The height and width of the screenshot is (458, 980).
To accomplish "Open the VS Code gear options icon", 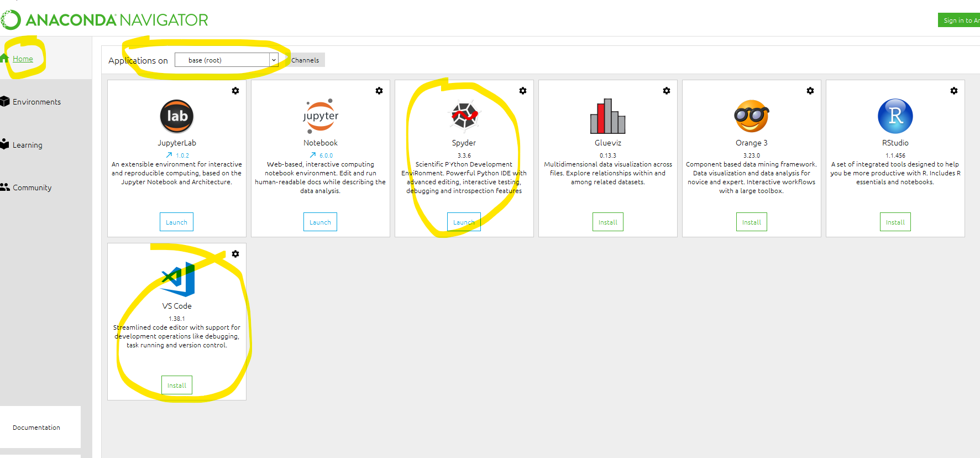I will (235, 254).
